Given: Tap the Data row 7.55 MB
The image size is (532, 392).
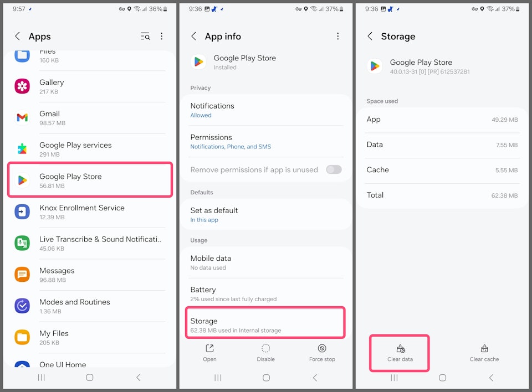Looking at the screenshot, I should tap(442, 145).
